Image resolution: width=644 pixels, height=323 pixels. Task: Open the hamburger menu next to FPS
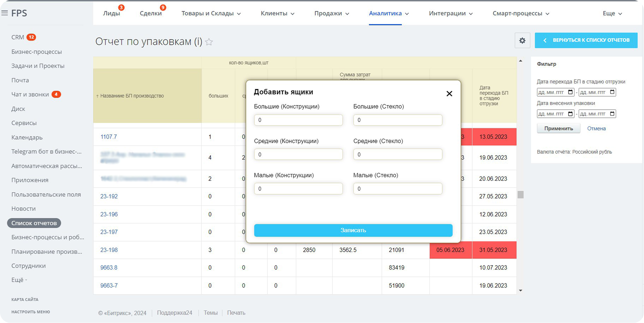5,13
